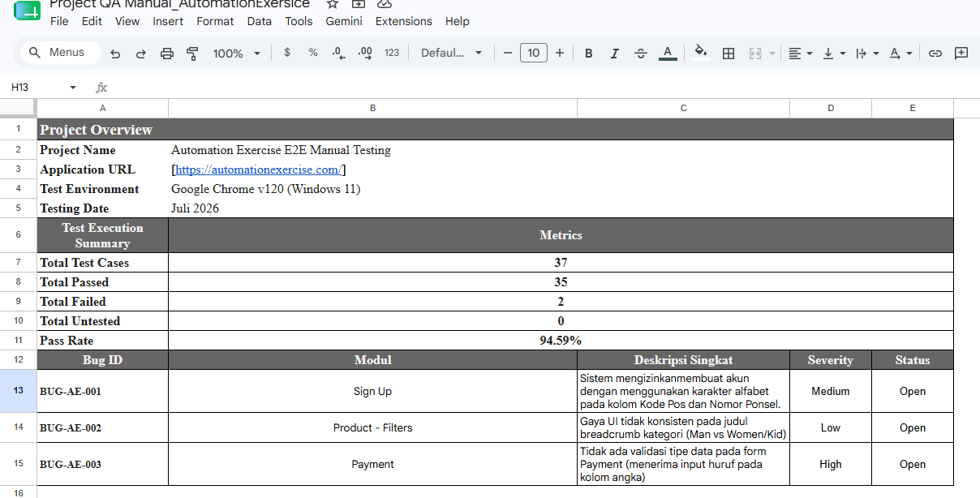Open text rotation dropdown
The height and width of the screenshot is (498, 980).
[x=900, y=54]
